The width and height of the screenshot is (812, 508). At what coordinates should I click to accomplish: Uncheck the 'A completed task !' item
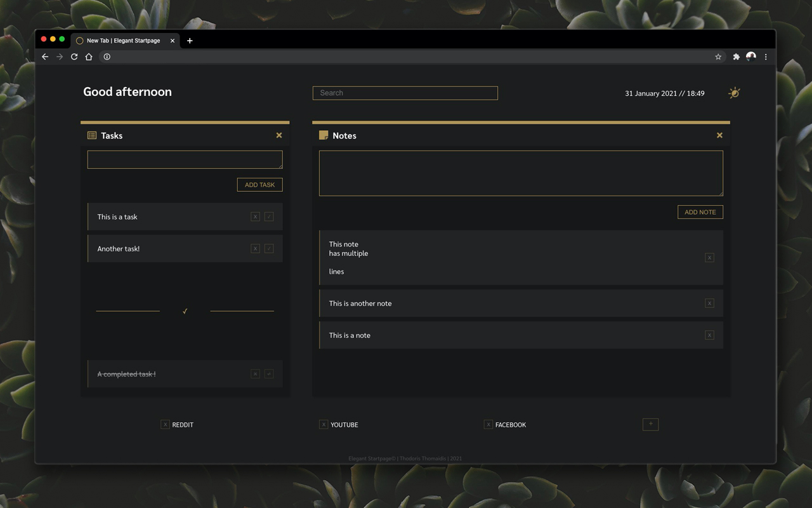point(269,374)
